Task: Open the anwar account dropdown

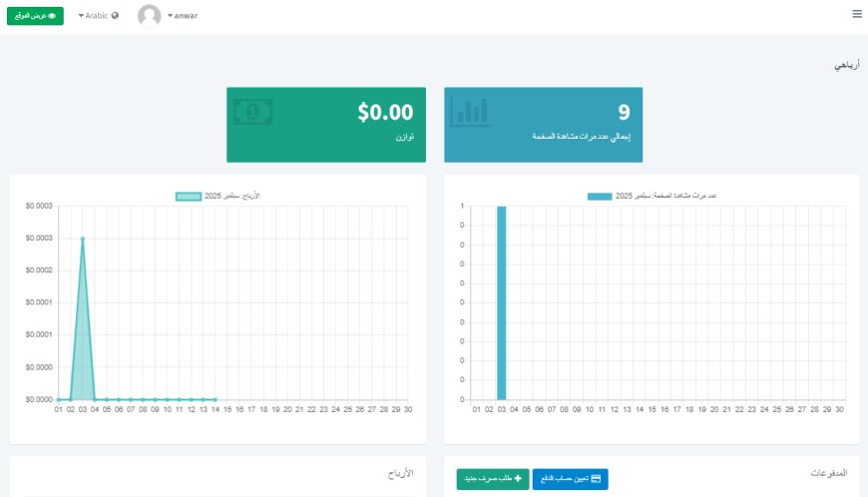Action: (x=184, y=16)
